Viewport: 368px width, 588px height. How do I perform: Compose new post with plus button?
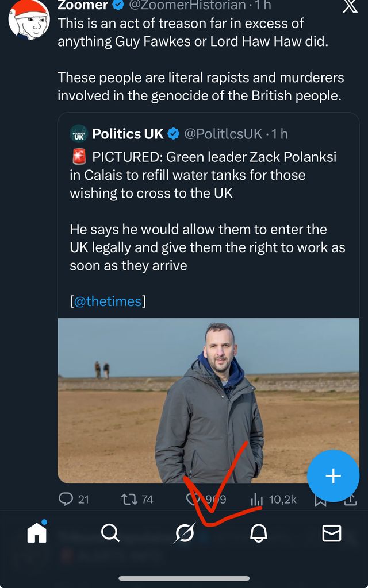click(333, 476)
